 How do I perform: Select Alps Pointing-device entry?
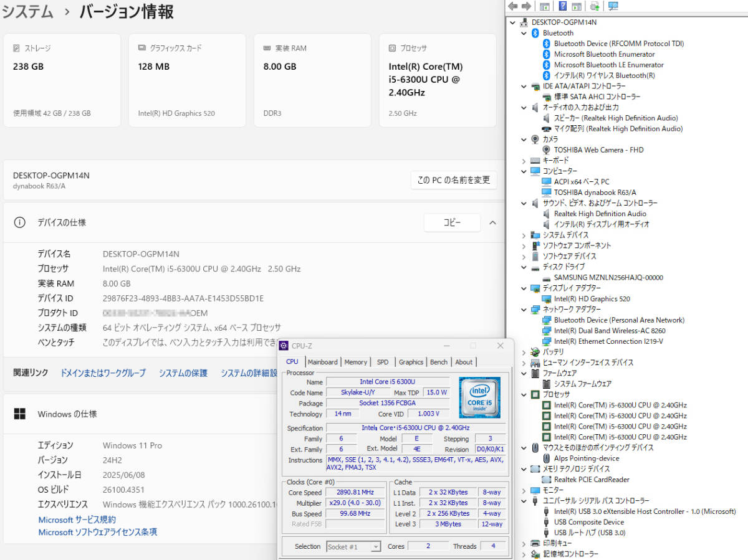coord(587,458)
